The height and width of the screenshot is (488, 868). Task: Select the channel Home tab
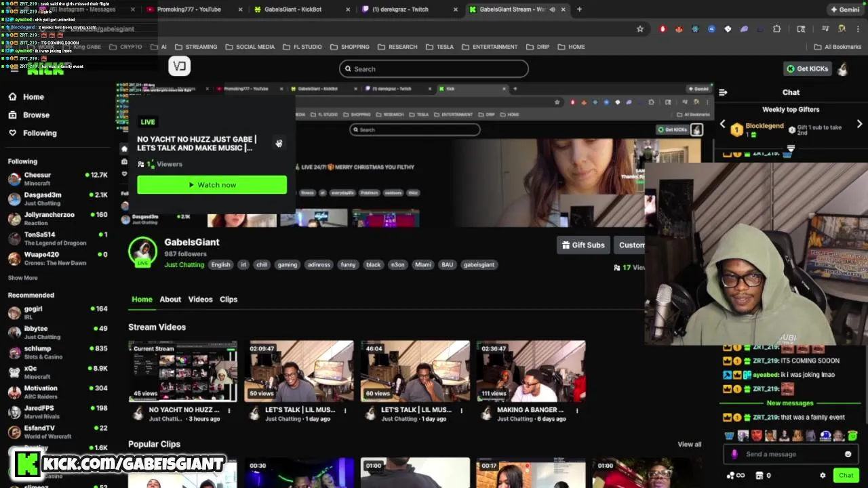(142, 299)
